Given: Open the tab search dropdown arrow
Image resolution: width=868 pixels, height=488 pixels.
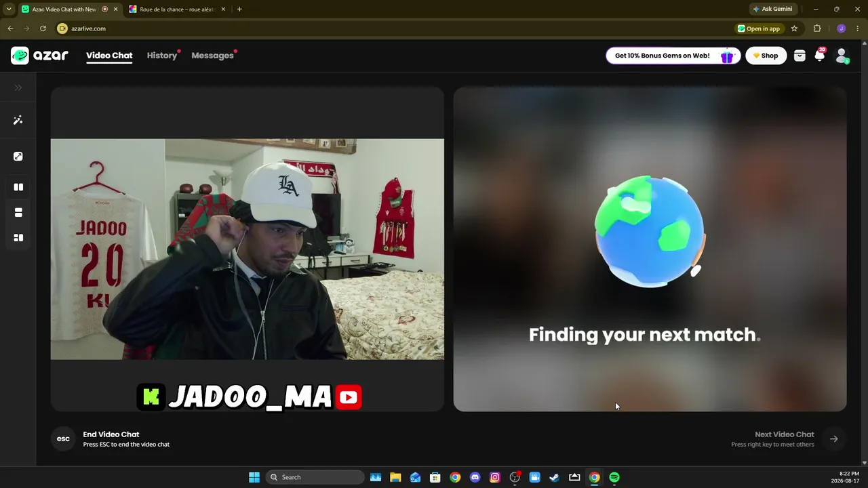Looking at the screenshot, I should click(9, 9).
